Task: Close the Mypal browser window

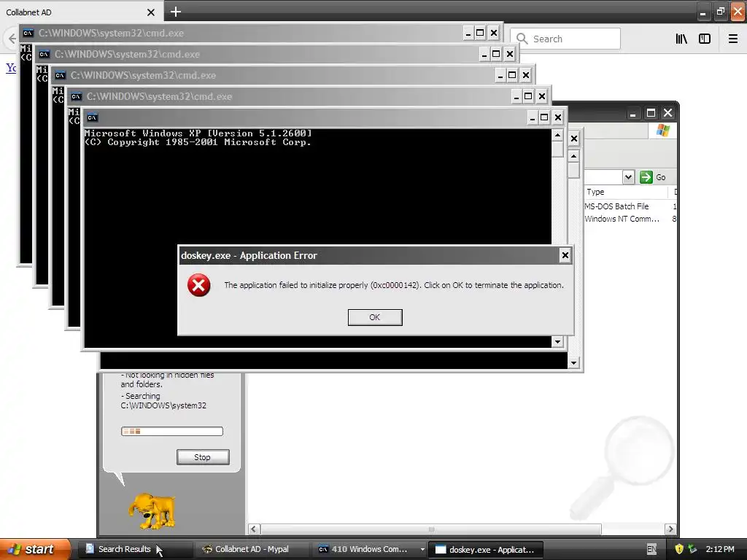Action: [x=738, y=12]
